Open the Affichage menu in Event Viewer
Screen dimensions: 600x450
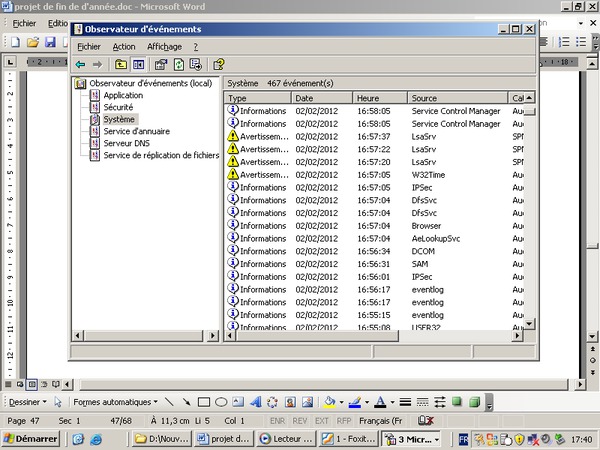[164, 46]
